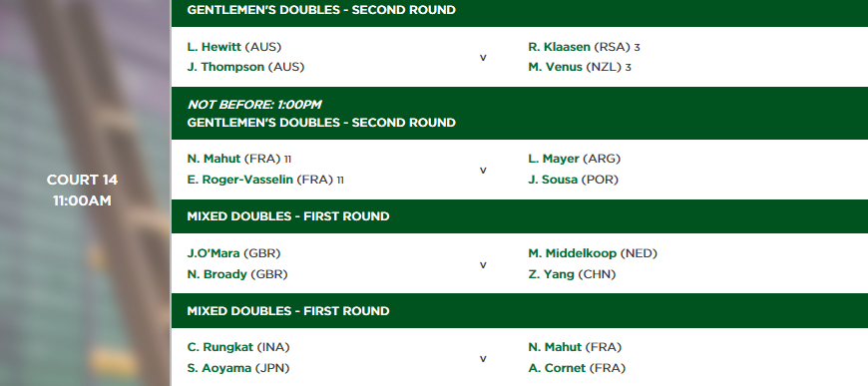Select M. Venus player name

(x=555, y=67)
